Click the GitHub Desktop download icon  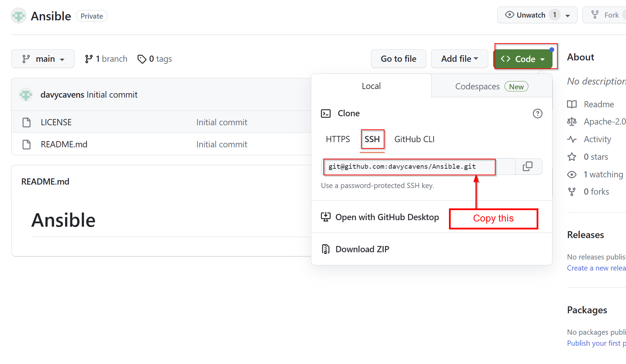click(x=326, y=217)
